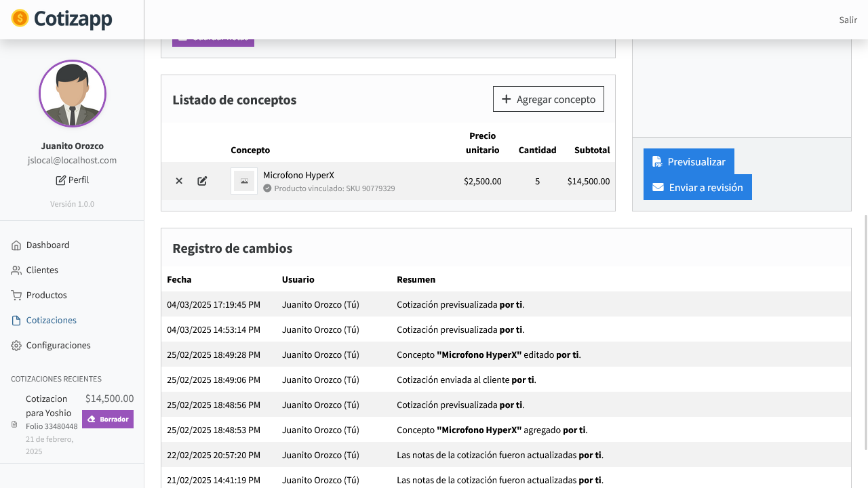Screen dimensions: 868x488
Task: Click the 04/03/2025 14:53:14 PM log entry
Action: [x=506, y=329]
